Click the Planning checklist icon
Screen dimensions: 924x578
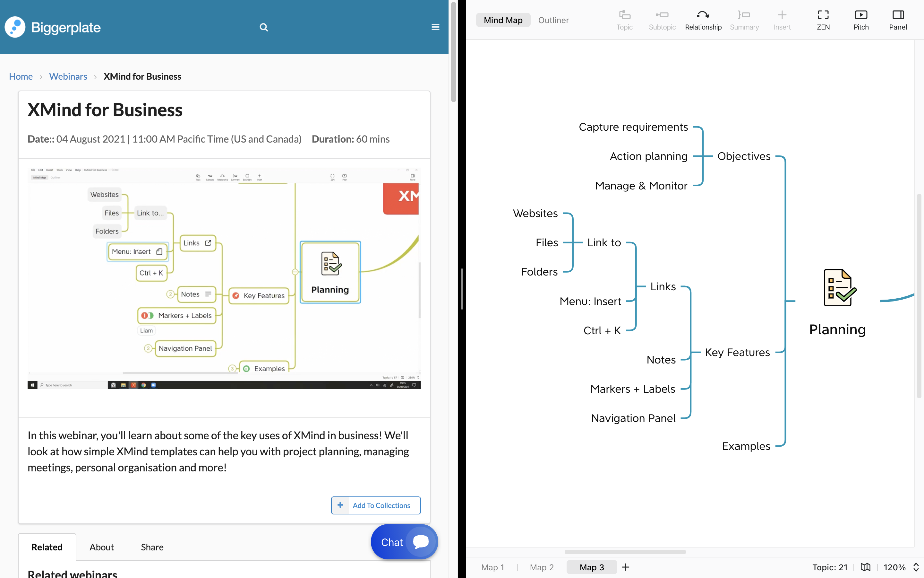click(x=840, y=288)
